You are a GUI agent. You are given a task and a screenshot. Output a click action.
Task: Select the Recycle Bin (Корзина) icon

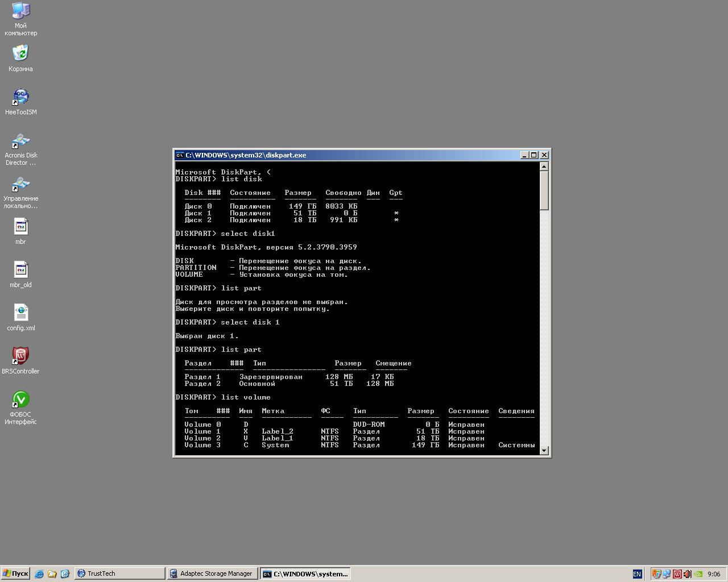tap(20, 54)
